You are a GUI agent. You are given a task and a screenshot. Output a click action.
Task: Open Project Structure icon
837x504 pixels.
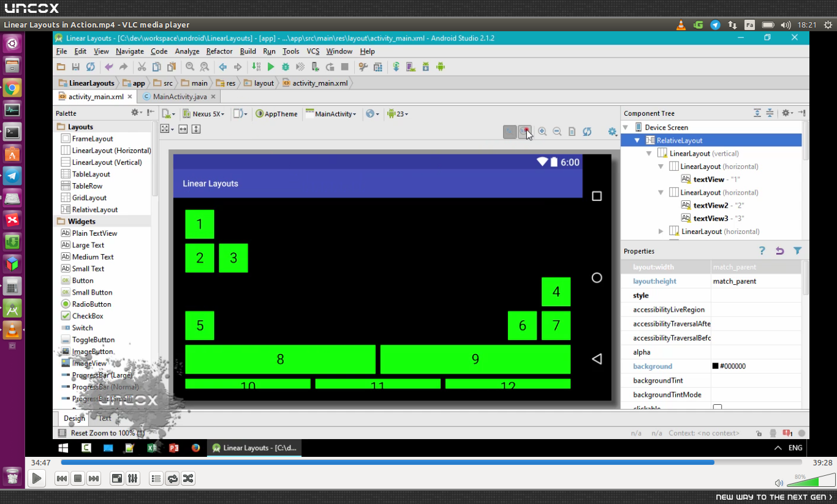click(x=378, y=67)
